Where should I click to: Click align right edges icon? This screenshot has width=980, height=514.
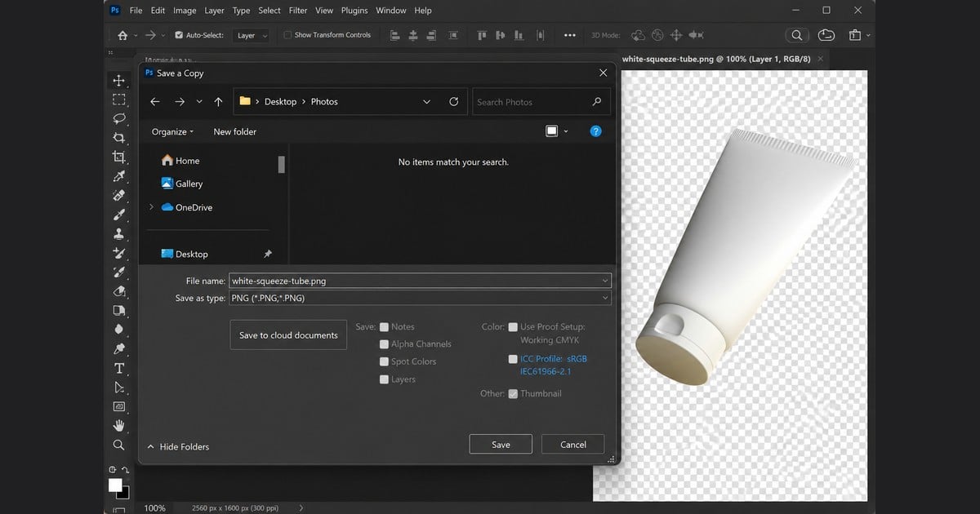pyautogui.click(x=431, y=35)
